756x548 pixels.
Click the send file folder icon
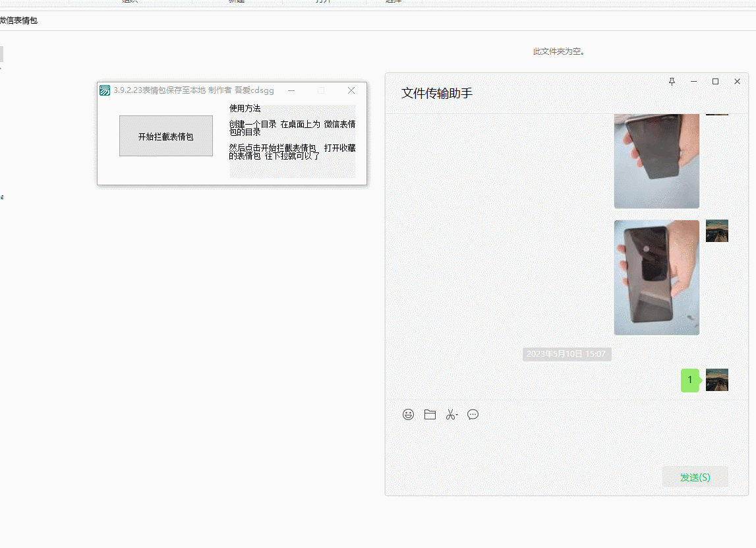coord(430,414)
